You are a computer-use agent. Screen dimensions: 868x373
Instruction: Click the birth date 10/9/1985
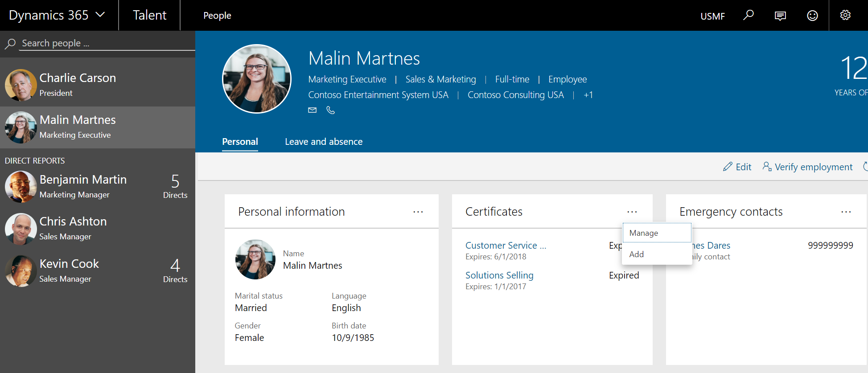click(353, 338)
